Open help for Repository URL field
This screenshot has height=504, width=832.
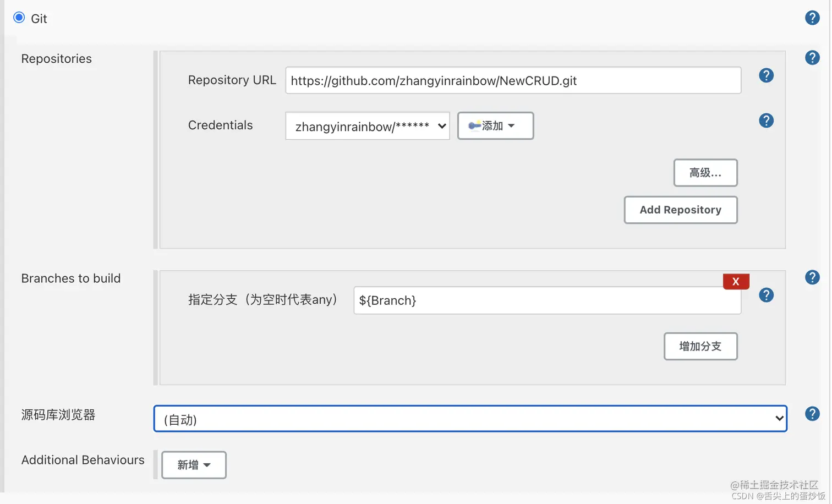coord(766,75)
